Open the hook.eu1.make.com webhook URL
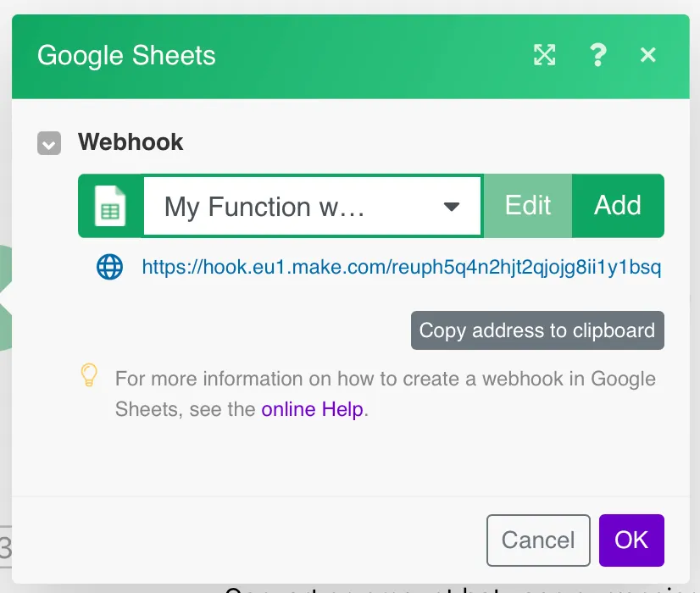Screen dimensions: 700x593 [x=402, y=268]
